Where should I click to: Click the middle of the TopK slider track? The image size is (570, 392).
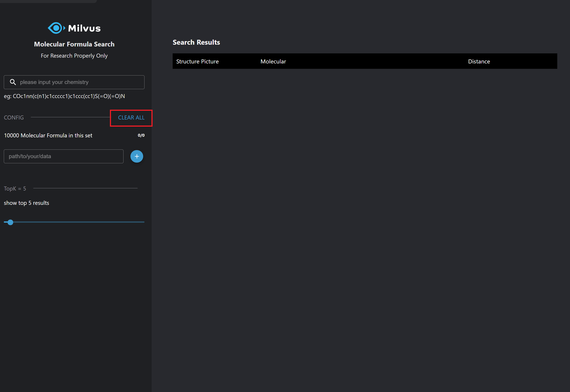[74, 222]
